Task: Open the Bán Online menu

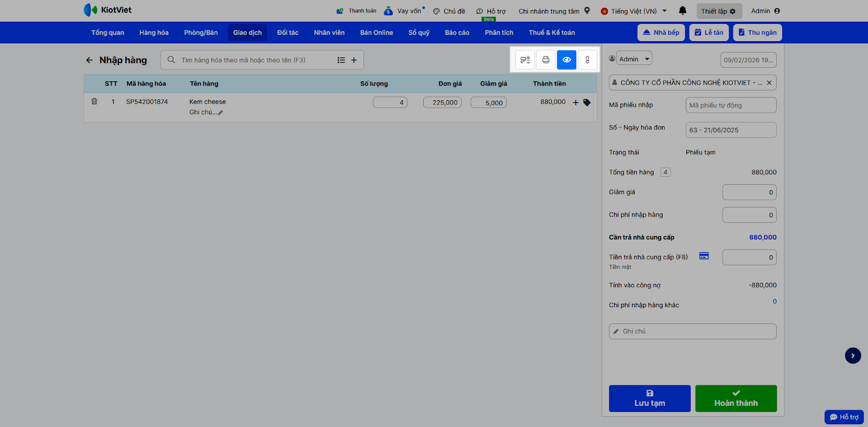Action: tap(376, 33)
